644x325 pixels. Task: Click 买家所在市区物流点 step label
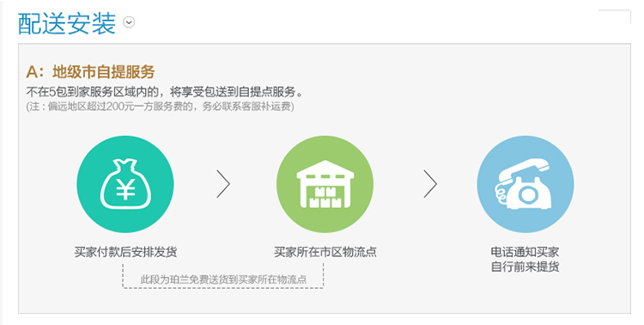pos(325,252)
